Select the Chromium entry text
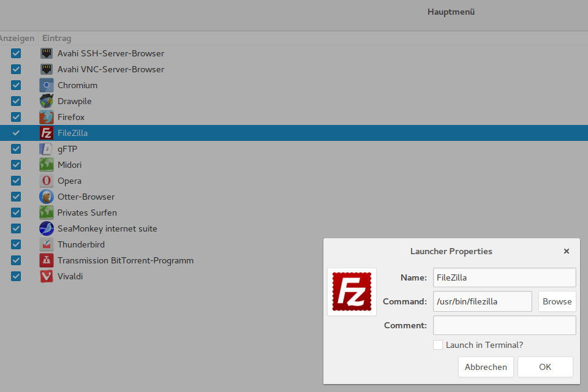 (77, 85)
